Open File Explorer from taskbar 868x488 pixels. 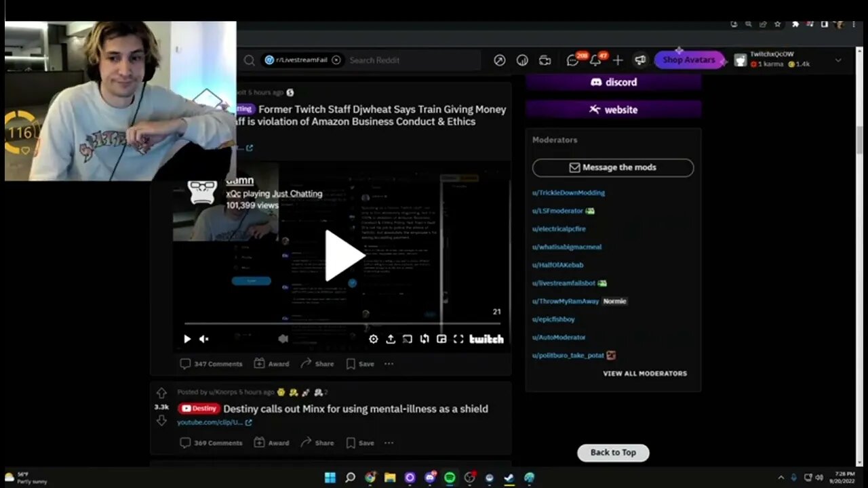click(390, 478)
